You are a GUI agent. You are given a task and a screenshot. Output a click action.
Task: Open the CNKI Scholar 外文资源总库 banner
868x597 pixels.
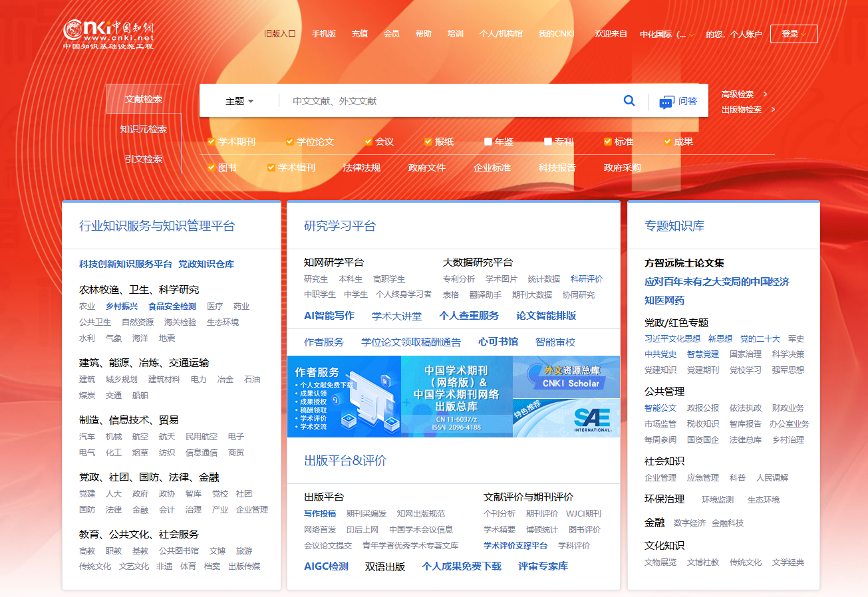[x=566, y=376]
